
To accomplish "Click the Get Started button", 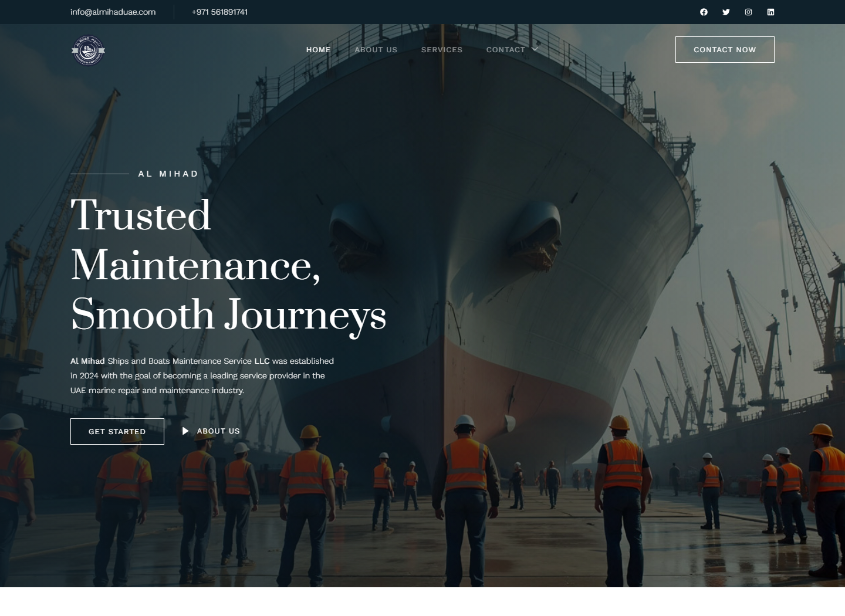I will pyautogui.click(x=117, y=431).
